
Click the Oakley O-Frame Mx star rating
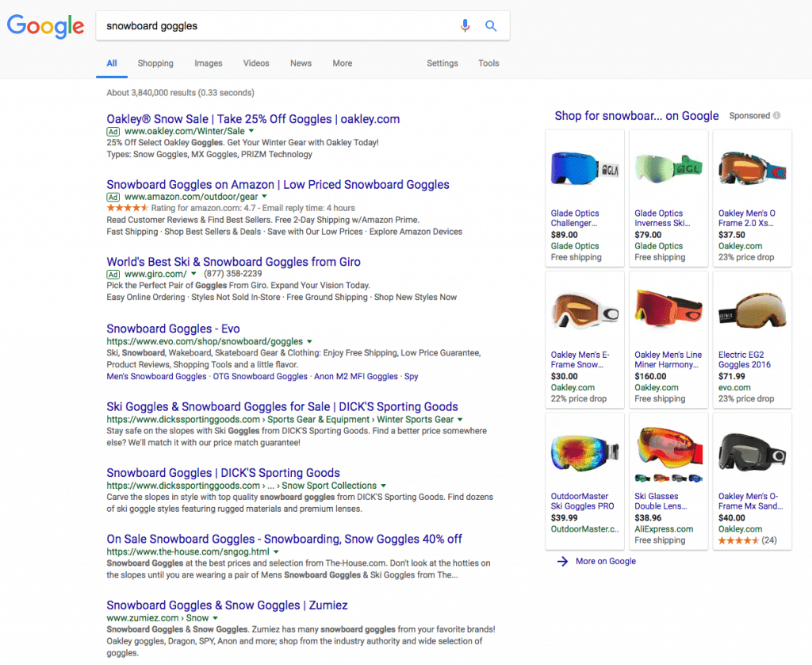[738, 540]
